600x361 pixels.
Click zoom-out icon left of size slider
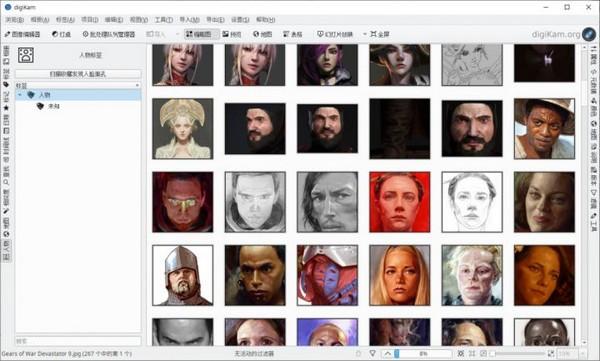[483, 353]
